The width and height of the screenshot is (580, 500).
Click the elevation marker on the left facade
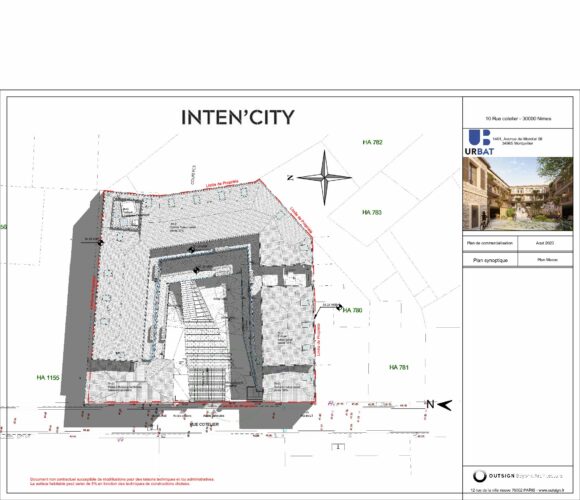pos(100,243)
